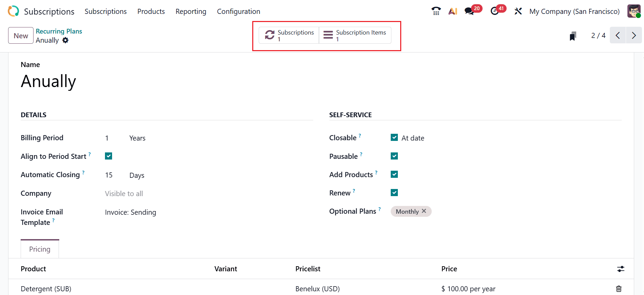Open the VoIP phone icon
This screenshot has width=644, height=295.
click(436, 11)
